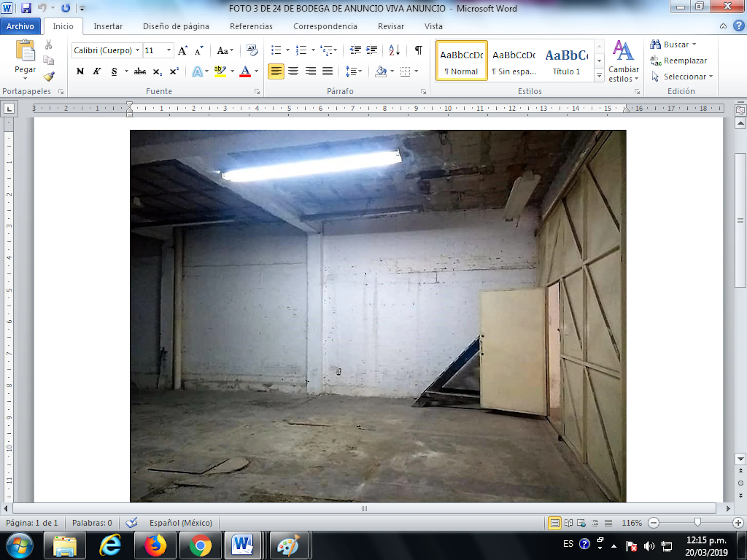Minimize the ribbon with caret button
Screen dimensions: 747x560
723,26
